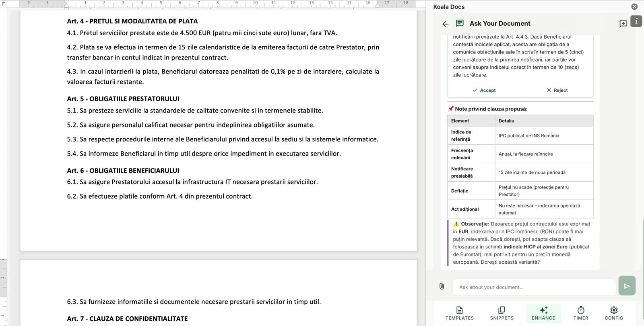The height and width of the screenshot is (326, 644).
Task: Start a new chat with the plus-message icon
Action: tap(623, 24)
